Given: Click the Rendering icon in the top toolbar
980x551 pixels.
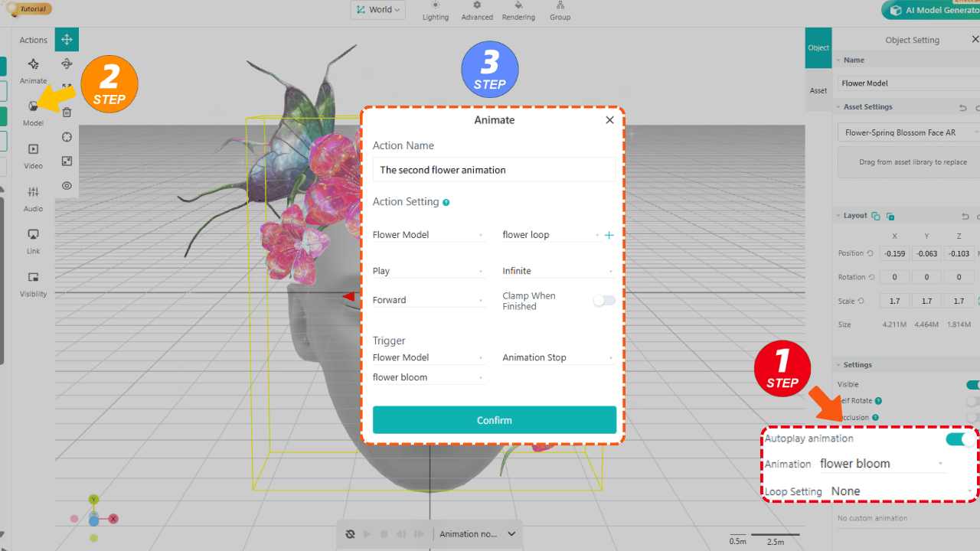Looking at the screenshot, I should pyautogui.click(x=518, y=11).
